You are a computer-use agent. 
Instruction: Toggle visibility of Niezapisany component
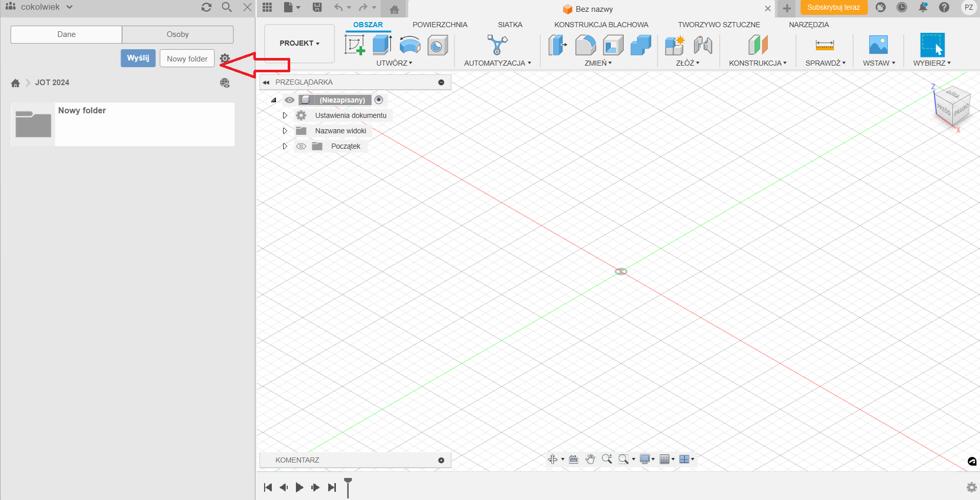[x=290, y=100]
